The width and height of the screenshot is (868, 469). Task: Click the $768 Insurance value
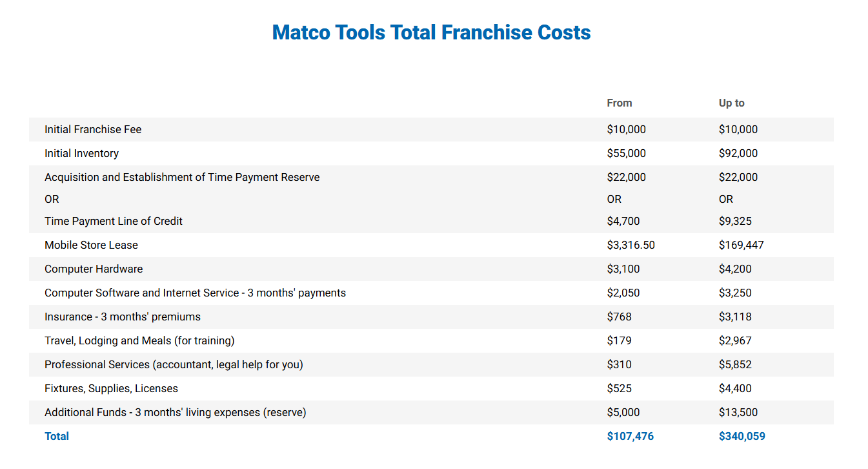click(620, 317)
